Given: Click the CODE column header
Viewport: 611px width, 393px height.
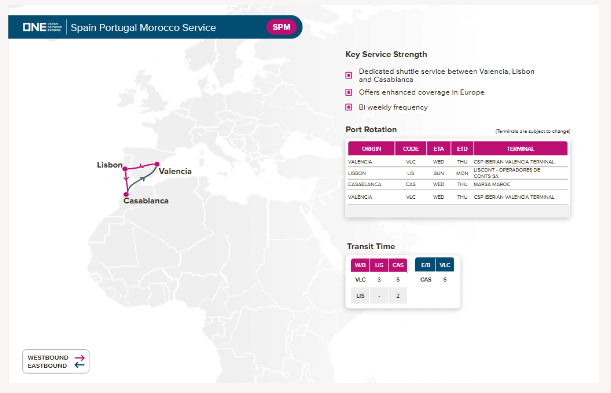Looking at the screenshot, I should pyautogui.click(x=411, y=148).
